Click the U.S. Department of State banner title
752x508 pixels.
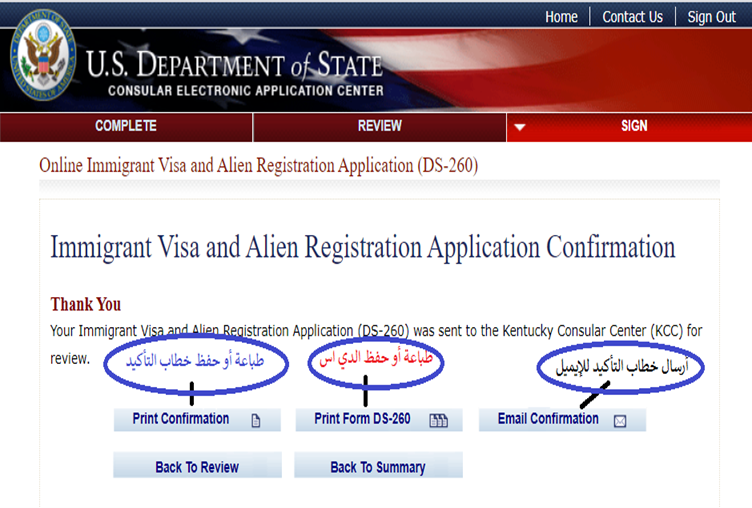point(234,68)
